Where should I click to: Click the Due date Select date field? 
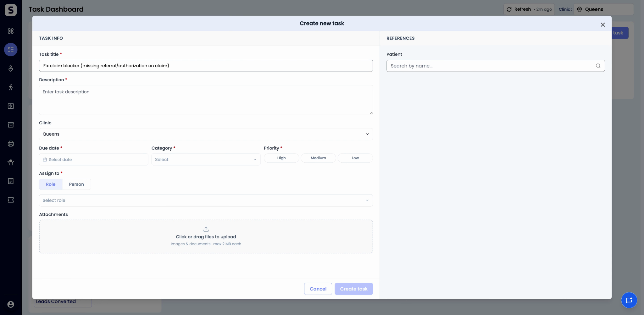point(93,160)
